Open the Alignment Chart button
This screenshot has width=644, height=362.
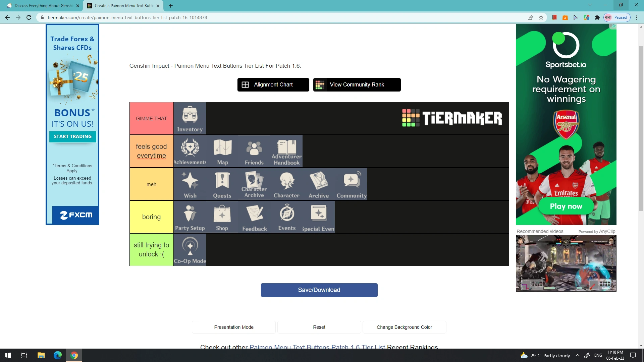point(273,85)
